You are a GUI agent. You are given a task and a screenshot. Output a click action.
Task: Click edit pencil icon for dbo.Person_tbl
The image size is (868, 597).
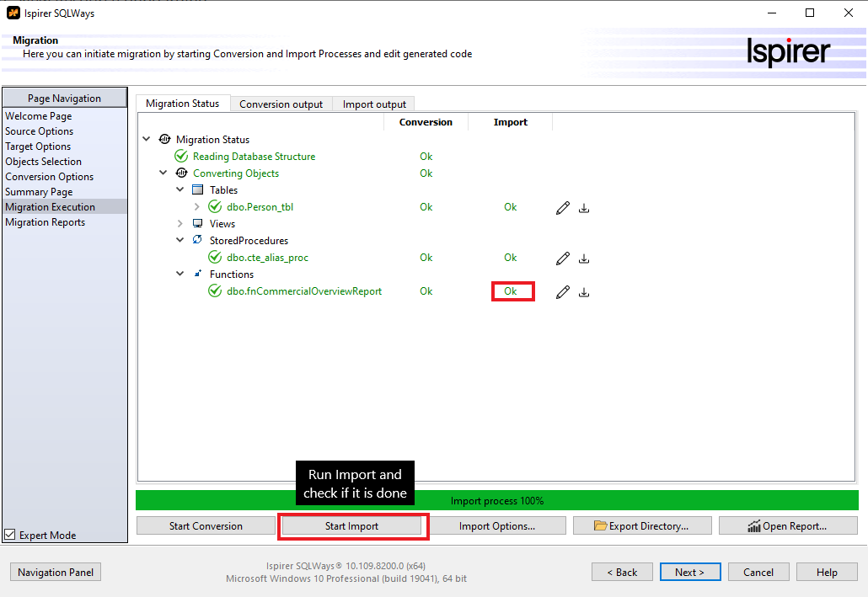click(563, 208)
